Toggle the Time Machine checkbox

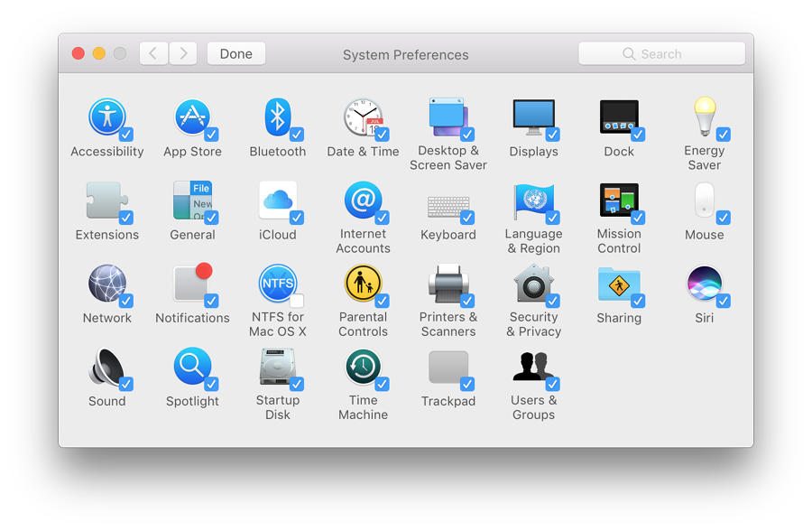pyautogui.click(x=383, y=384)
